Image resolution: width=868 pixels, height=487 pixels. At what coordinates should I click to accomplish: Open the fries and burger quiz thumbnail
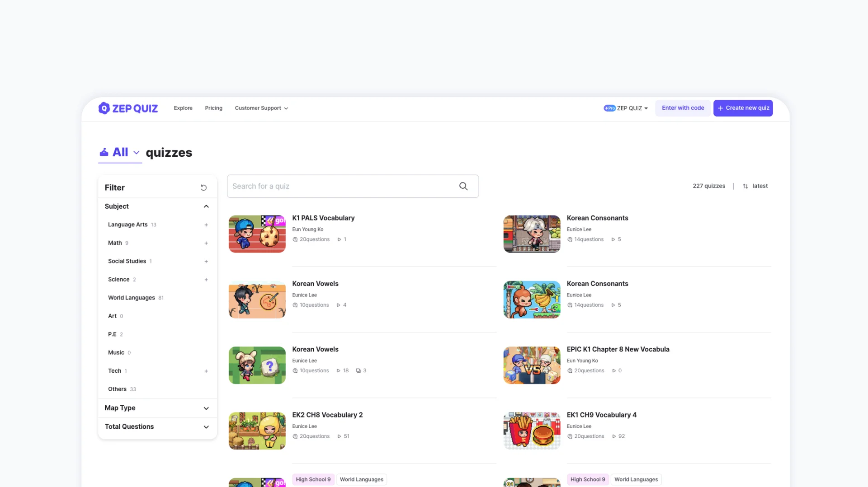point(532,431)
